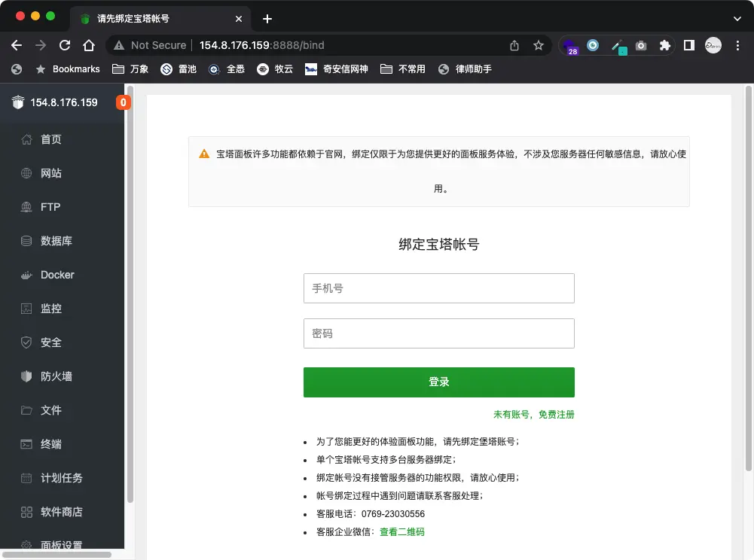
Task: Open the 奇安信网神 bookmark
Action: tap(336, 69)
